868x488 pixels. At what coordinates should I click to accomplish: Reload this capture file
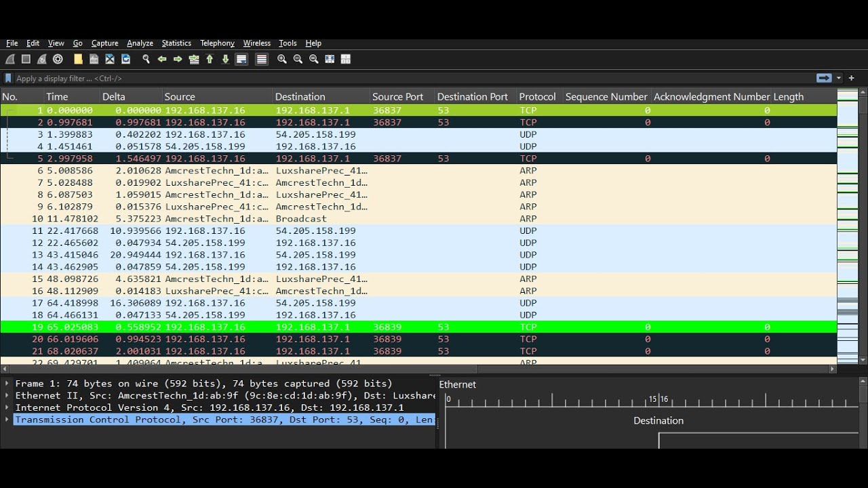[x=125, y=60]
